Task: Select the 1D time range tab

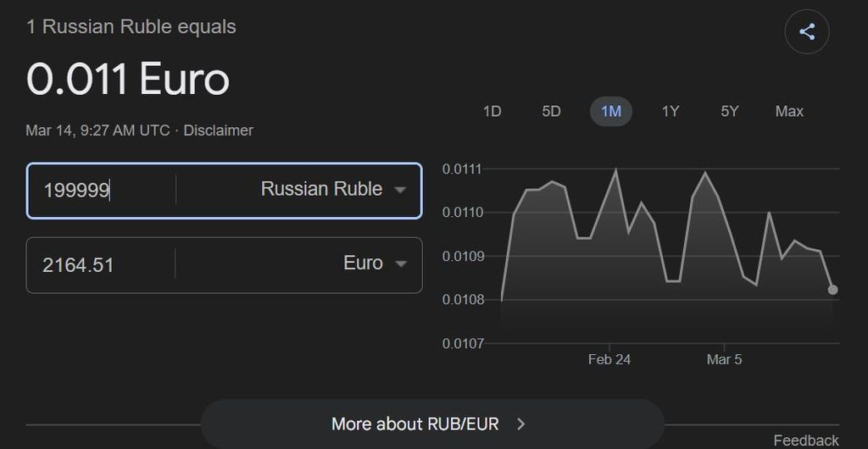Action: [x=492, y=111]
